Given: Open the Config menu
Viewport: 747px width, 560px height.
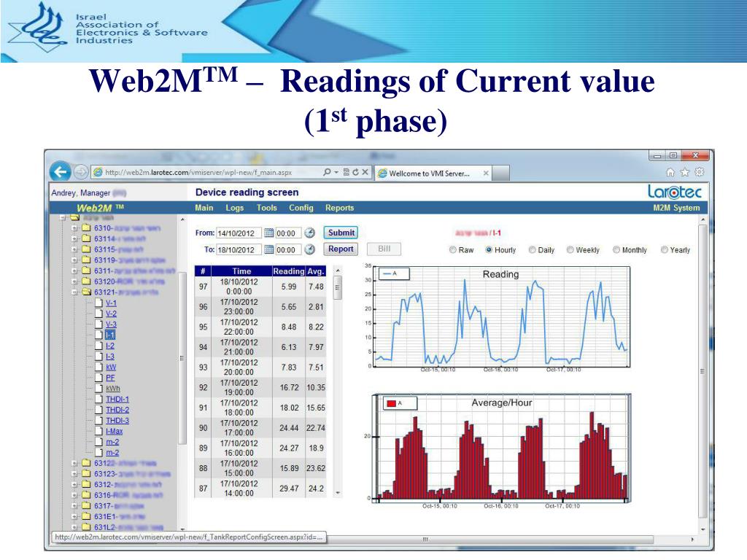Looking at the screenshot, I should [301, 208].
